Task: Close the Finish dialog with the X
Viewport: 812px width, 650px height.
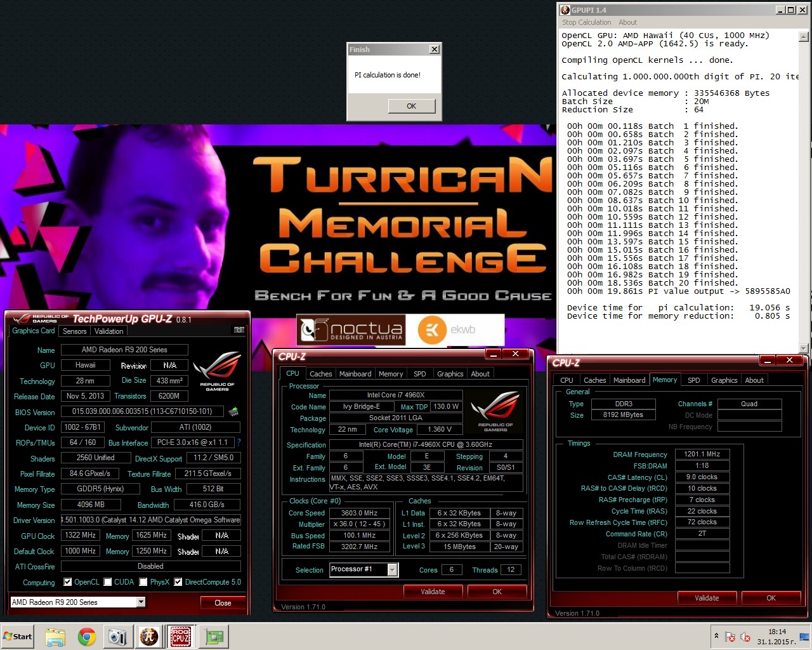Action: pos(434,50)
